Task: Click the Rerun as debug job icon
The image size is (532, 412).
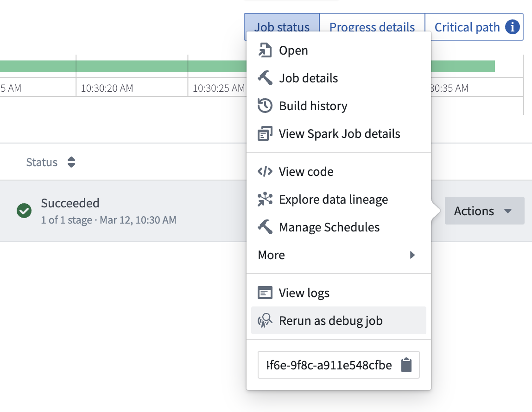Action: point(265,320)
